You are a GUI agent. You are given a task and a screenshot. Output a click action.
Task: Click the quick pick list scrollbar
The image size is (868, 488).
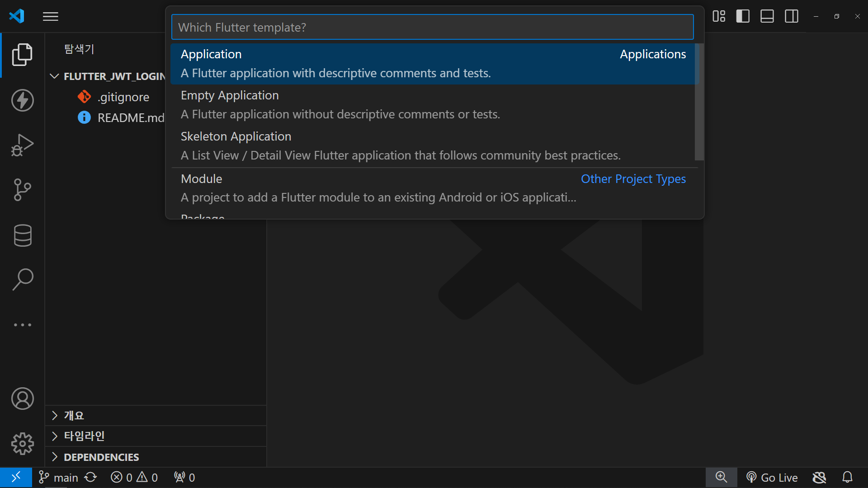[x=699, y=102]
